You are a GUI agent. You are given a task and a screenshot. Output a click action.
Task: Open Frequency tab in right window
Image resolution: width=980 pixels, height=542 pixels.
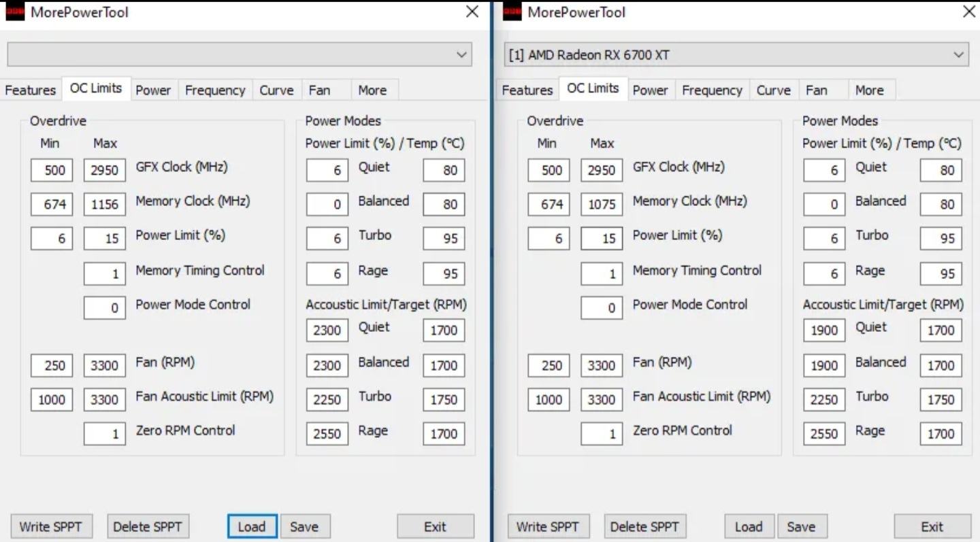tap(712, 90)
